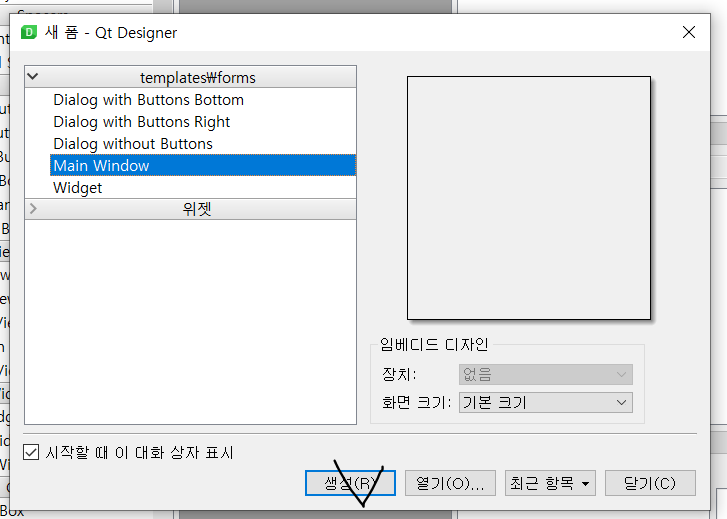Viewport: 727px width, 519px height.
Task: Click the 닫기(C) button
Action: [650, 483]
